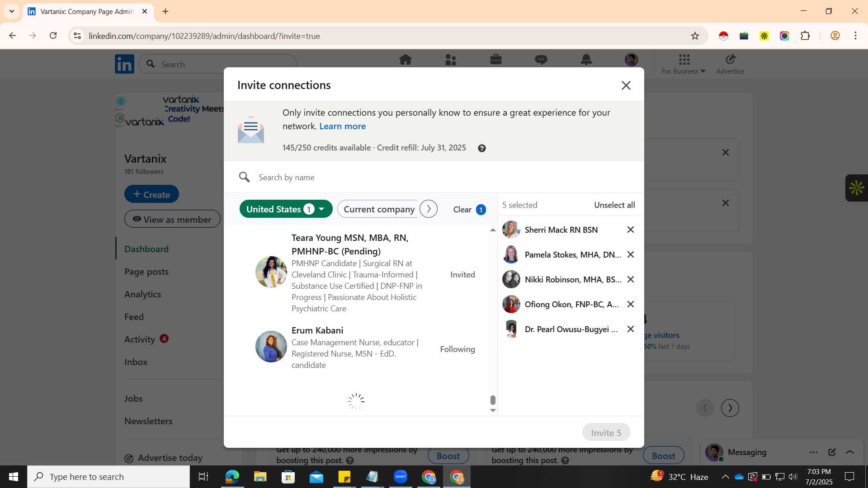Click the Create button on Vartanix page

click(x=151, y=194)
